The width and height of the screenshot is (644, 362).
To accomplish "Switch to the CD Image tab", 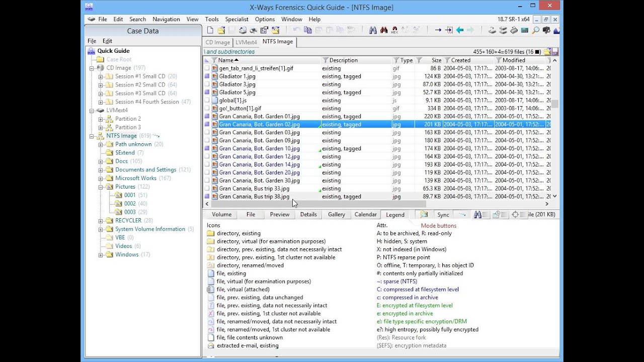I will pyautogui.click(x=218, y=42).
